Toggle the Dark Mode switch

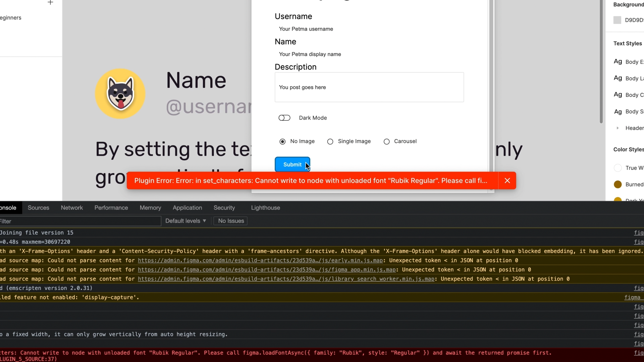pos(284,118)
